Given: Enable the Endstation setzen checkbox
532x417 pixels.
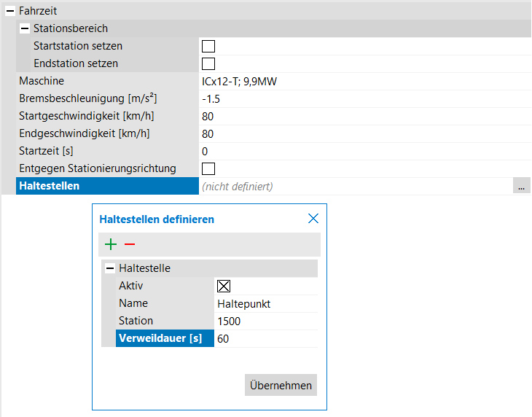Looking at the screenshot, I should coord(208,63).
